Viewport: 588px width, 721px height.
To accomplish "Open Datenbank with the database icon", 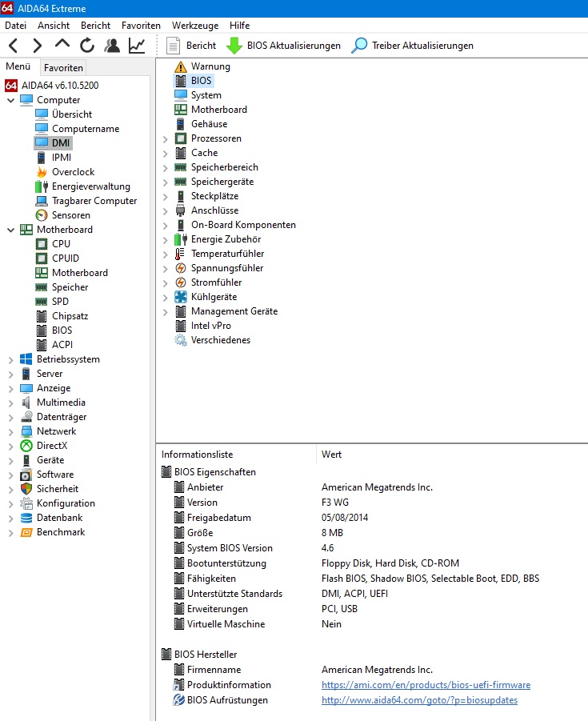I will coord(51,518).
